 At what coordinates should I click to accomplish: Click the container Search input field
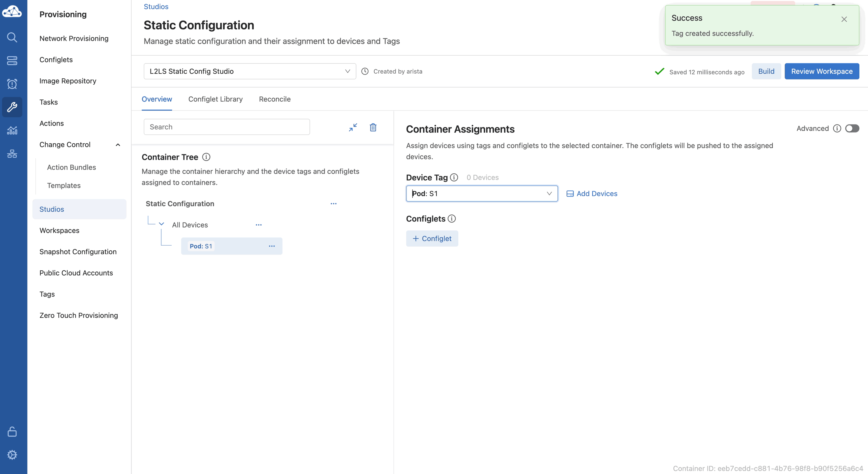click(226, 127)
